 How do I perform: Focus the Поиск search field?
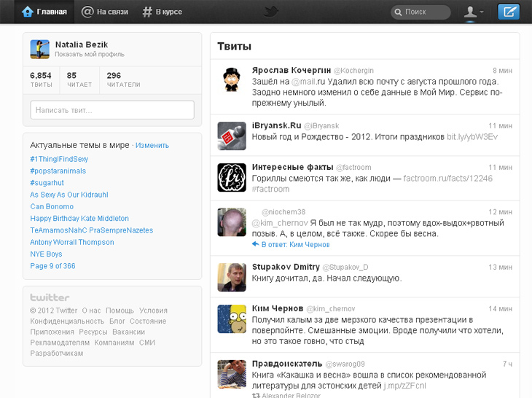(420, 12)
